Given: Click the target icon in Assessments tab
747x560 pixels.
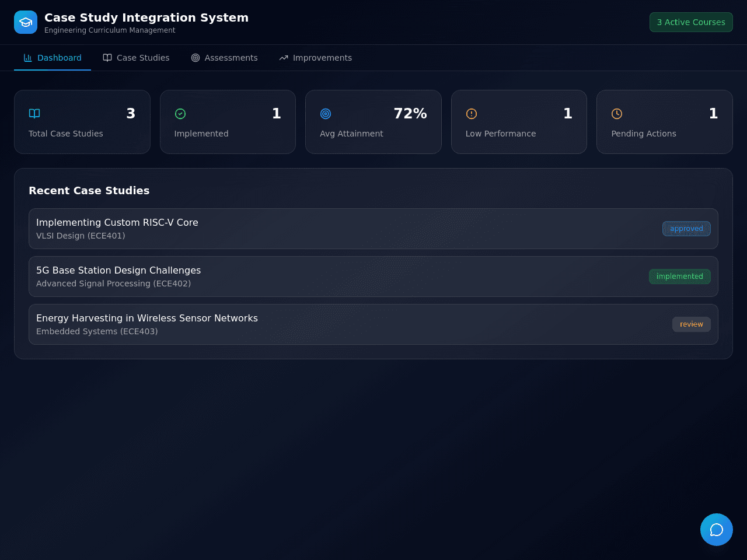Looking at the screenshot, I should coord(196,58).
